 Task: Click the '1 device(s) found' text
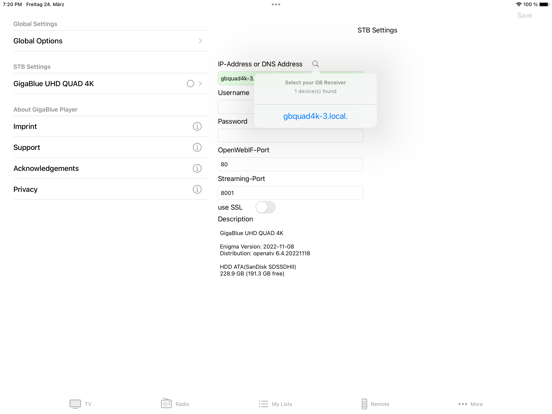coord(315,91)
